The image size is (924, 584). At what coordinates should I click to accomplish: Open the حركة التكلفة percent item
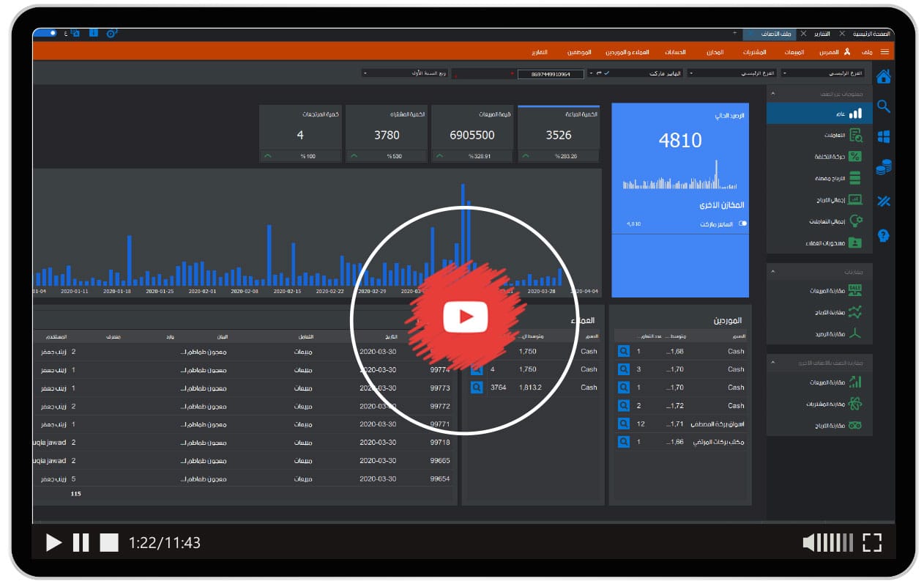click(x=819, y=156)
